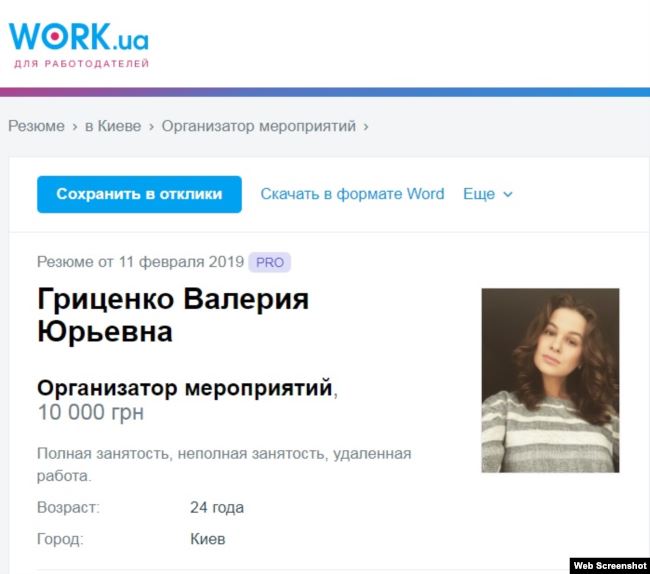The image size is (650, 574).
Task: Click the для работодателей label under logo
Action: 82,65
